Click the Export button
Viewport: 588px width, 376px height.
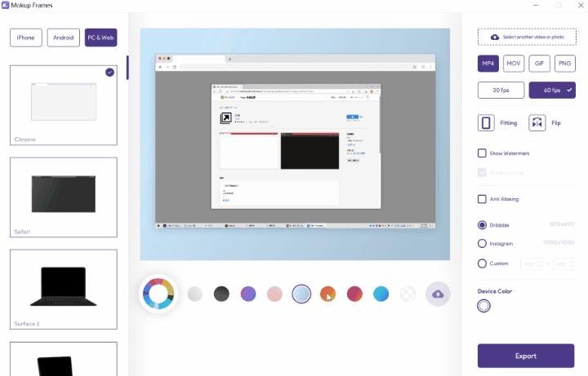point(526,356)
